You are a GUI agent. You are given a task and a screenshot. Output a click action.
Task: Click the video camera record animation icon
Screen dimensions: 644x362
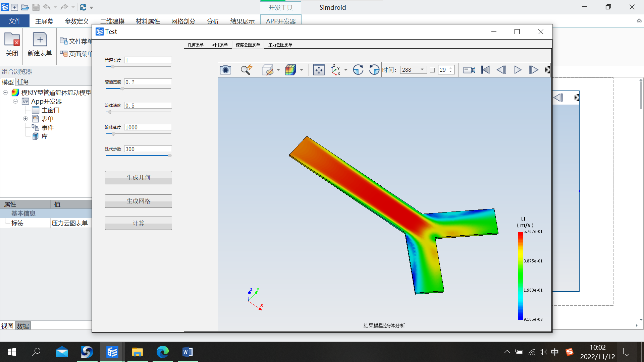pos(469,70)
